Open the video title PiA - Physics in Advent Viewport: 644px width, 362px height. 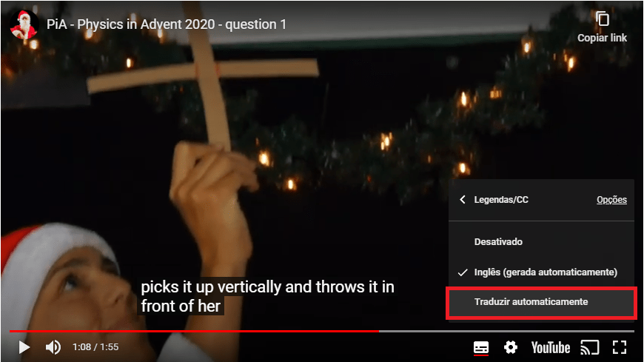point(167,24)
